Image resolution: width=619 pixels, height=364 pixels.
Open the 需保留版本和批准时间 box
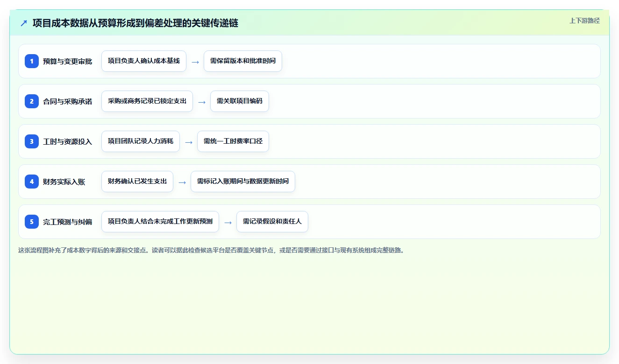pyautogui.click(x=243, y=61)
